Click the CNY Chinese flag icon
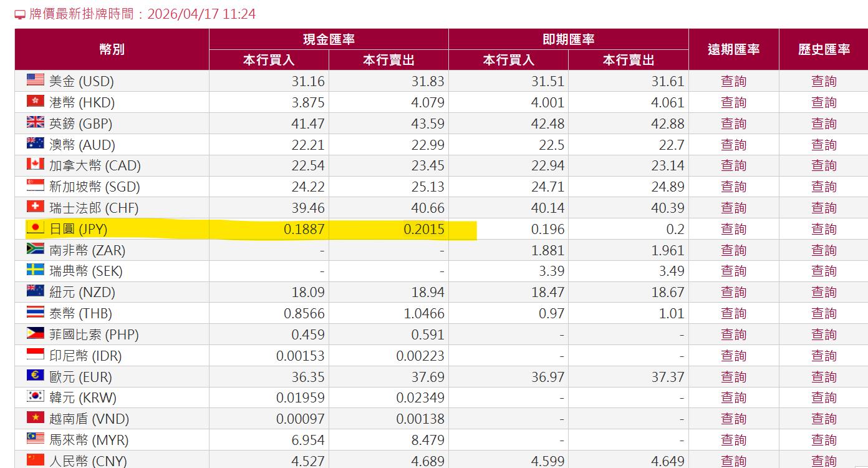 [36, 461]
